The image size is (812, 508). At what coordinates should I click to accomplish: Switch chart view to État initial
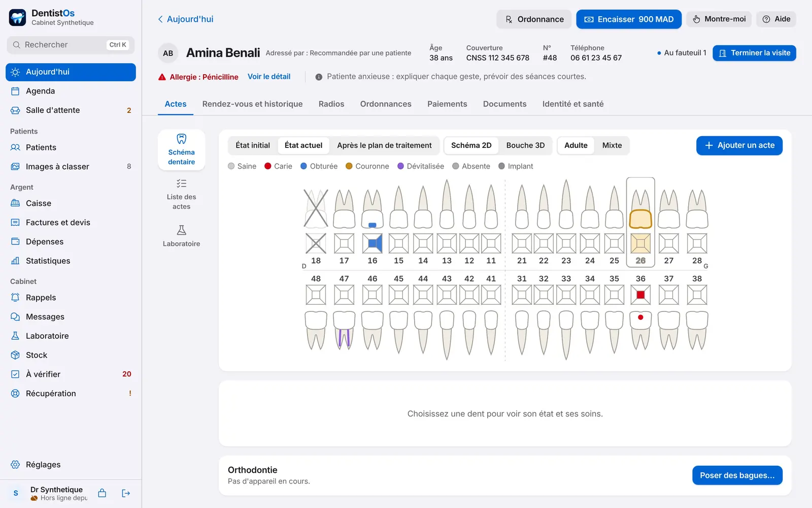click(x=253, y=145)
